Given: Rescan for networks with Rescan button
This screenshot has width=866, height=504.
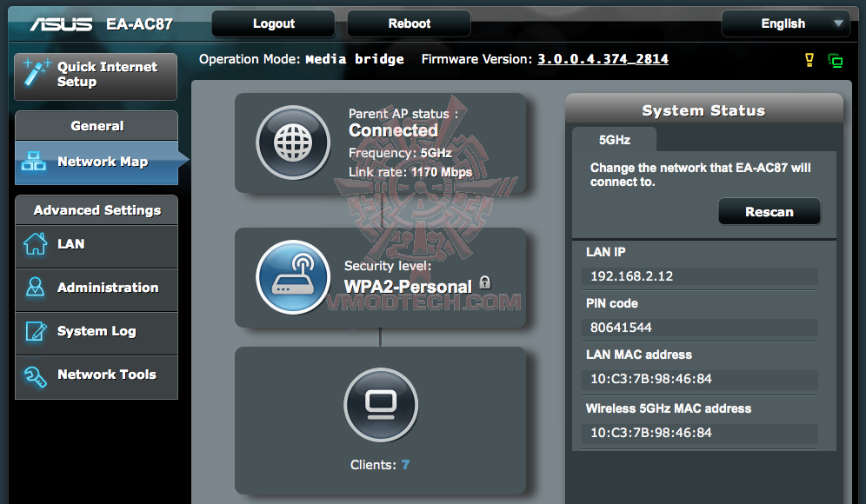Looking at the screenshot, I should point(769,212).
